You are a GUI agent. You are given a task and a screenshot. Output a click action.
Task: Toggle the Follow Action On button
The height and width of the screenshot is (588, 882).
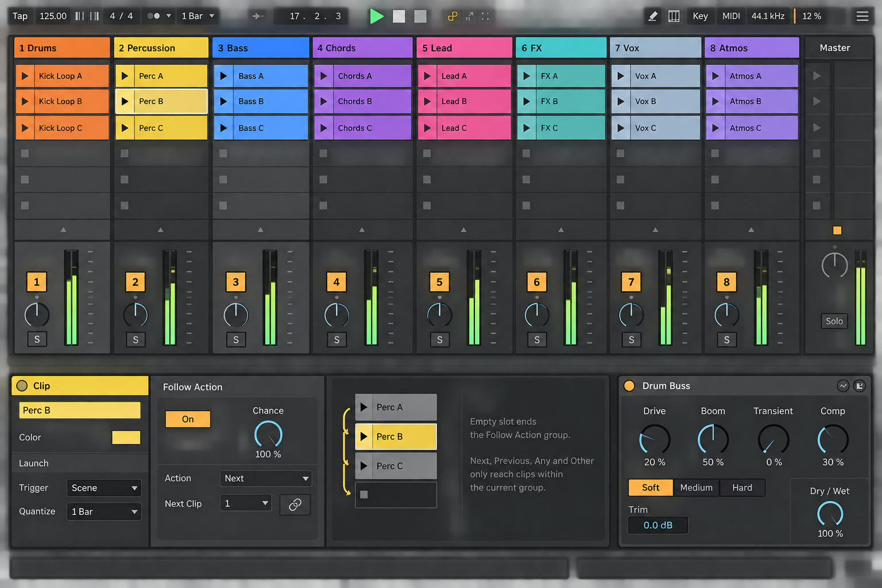click(188, 419)
